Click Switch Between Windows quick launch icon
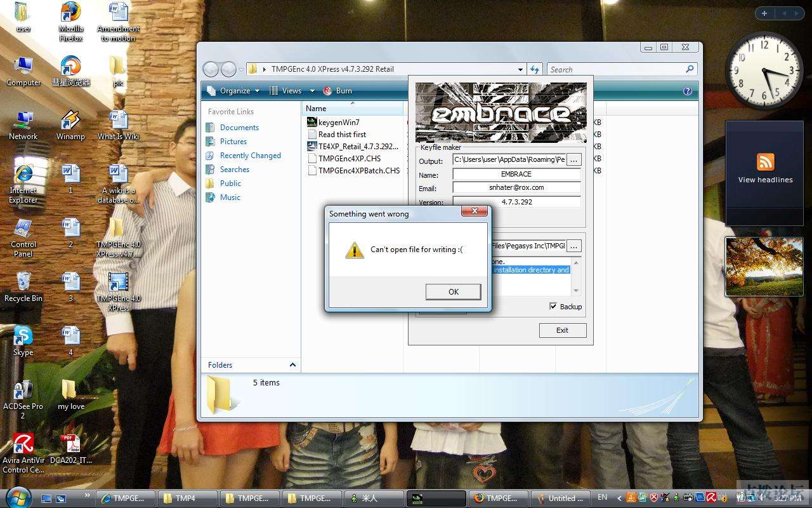The image size is (812, 508). [x=61, y=498]
